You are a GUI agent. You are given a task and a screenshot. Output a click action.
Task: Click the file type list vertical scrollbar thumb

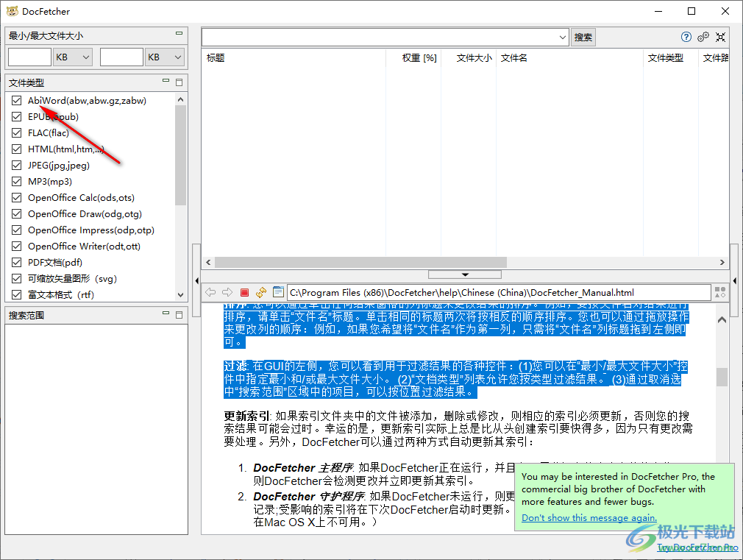tap(180, 155)
